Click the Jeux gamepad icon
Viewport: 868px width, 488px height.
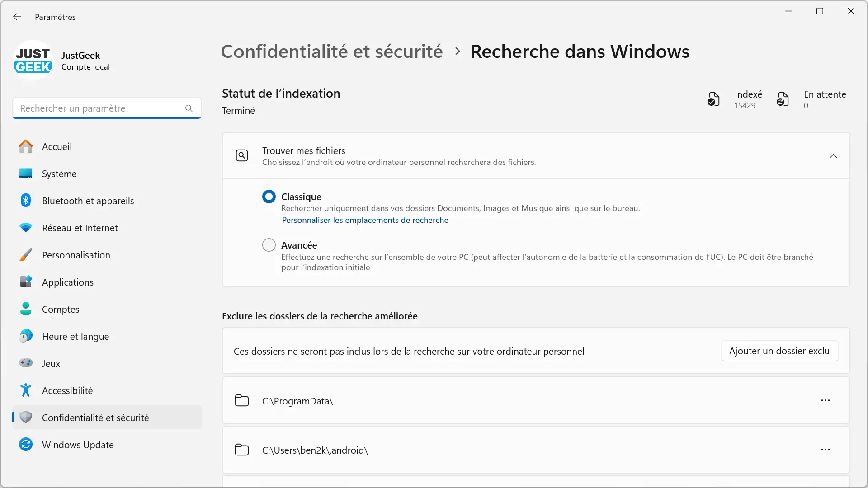(26, 363)
